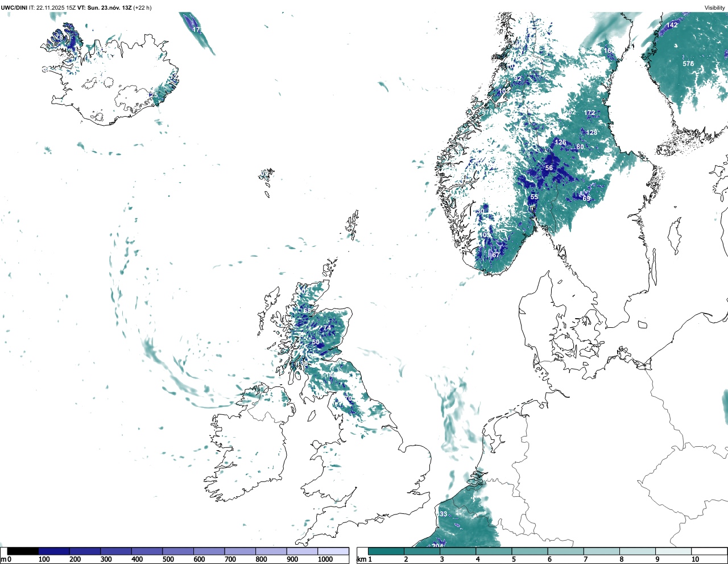Screen dimensions: 728x564
Task: Click the '204' visibility value at bottom edge
Action: [x=437, y=546]
